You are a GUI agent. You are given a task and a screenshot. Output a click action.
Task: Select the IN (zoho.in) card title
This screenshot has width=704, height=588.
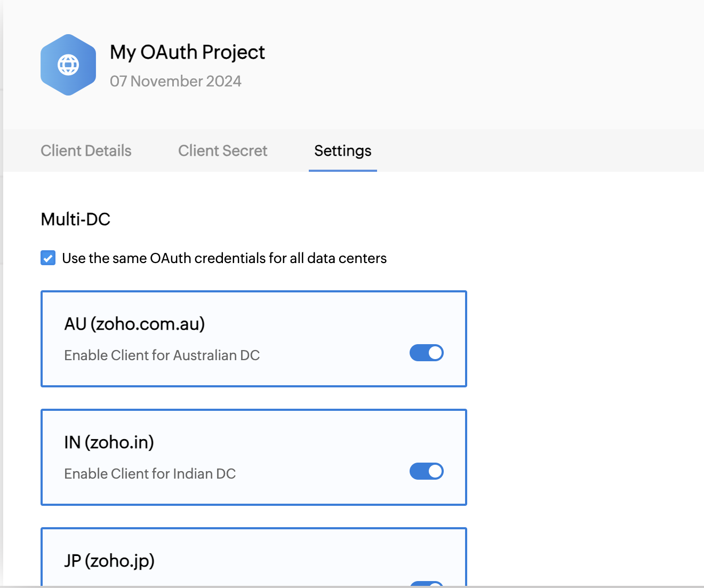[109, 442]
